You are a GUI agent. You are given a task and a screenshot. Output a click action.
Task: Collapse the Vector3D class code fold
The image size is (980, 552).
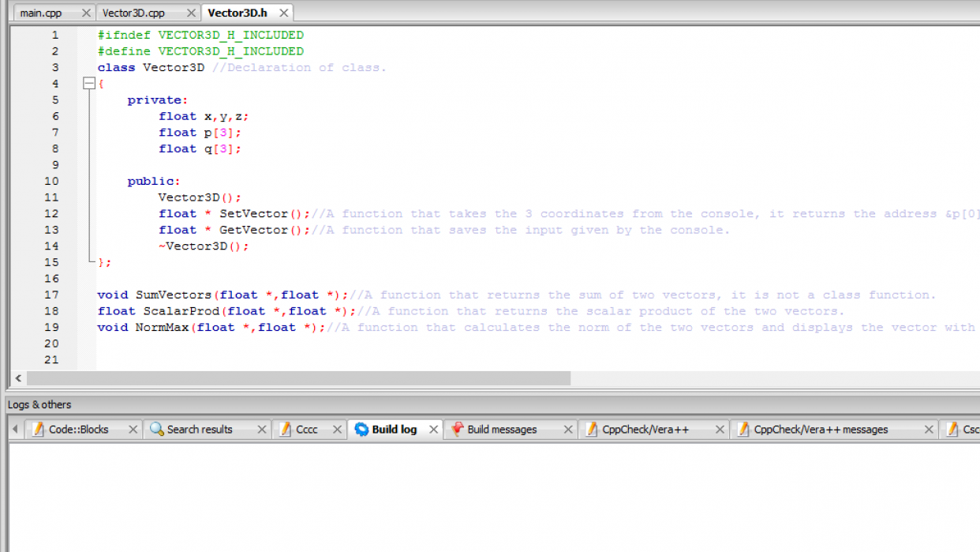click(89, 84)
